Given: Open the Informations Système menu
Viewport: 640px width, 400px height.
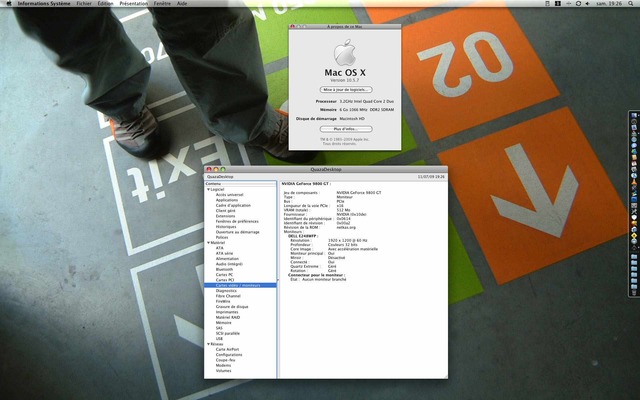Looking at the screenshot, I should point(44,3).
